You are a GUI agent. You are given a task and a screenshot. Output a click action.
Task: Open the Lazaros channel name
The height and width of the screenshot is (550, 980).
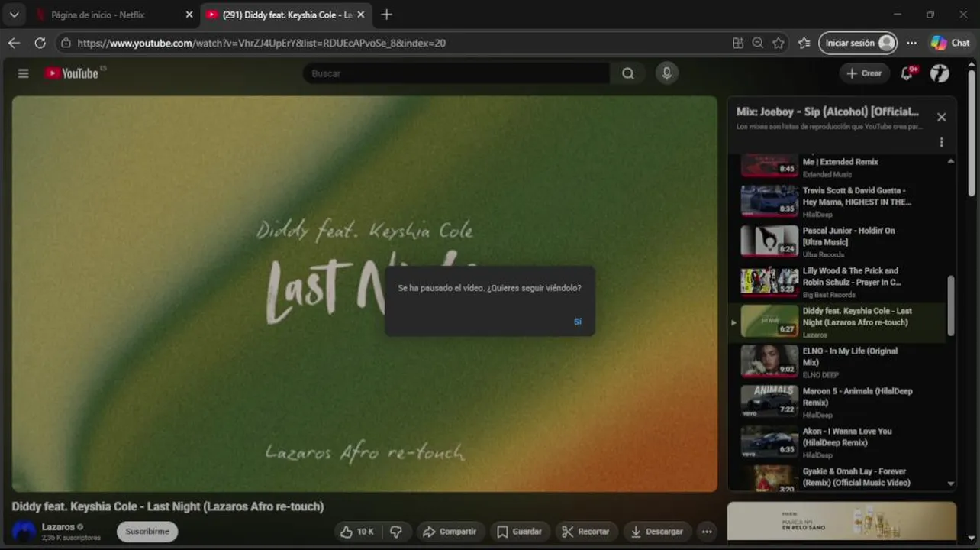[58, 527]
